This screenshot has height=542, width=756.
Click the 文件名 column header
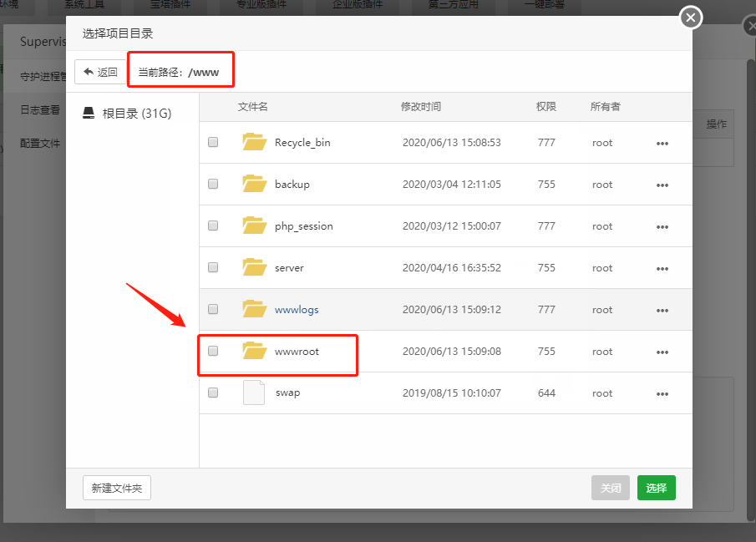tap(252, 107)
